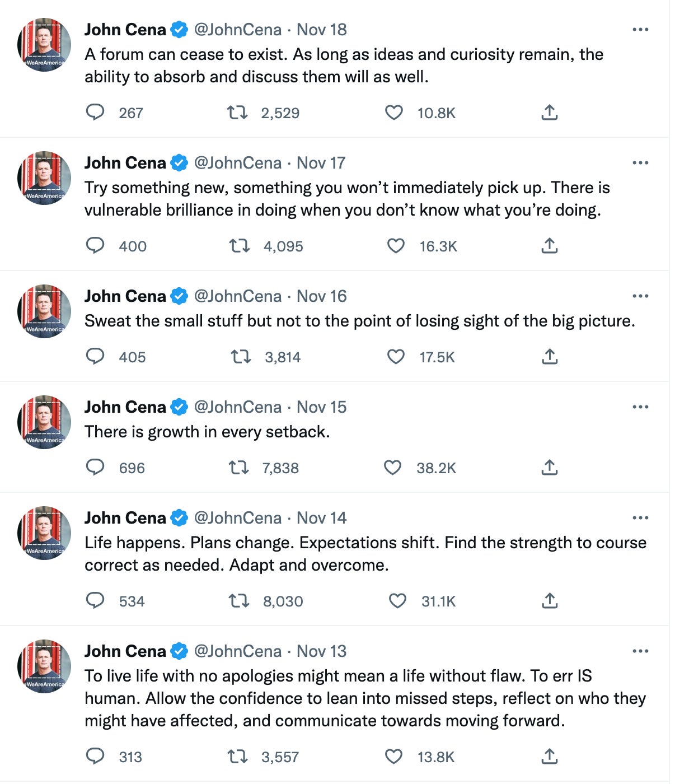Click the profile picture on Nov 14 tweet
This screenshot has height=784, width=675.
(44, 533)
